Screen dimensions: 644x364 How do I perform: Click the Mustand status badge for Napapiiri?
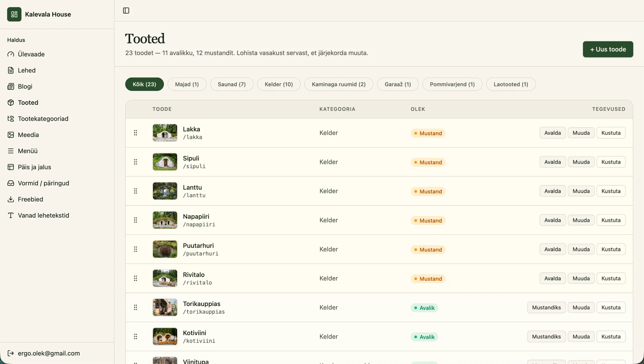428,221
